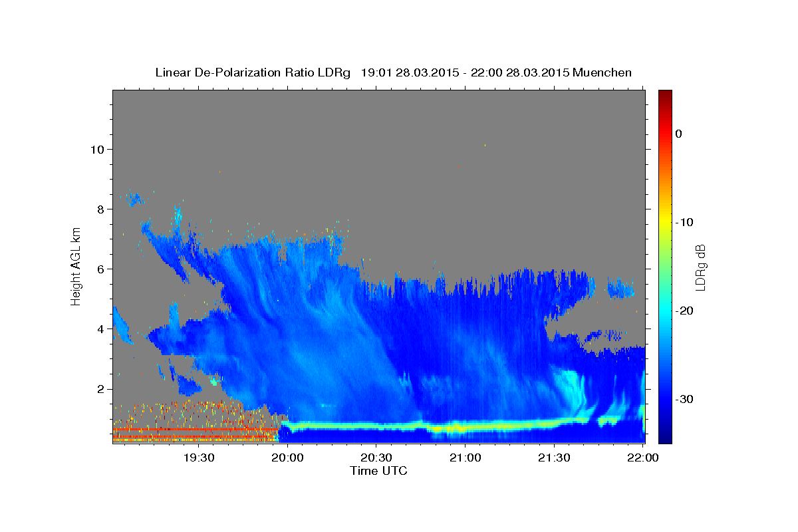Click the plot title 'Linear De-Polarization Ratio LDRg'
Image resolution: width=798 pixels, height=532 pixels.
tap(252, 72)
